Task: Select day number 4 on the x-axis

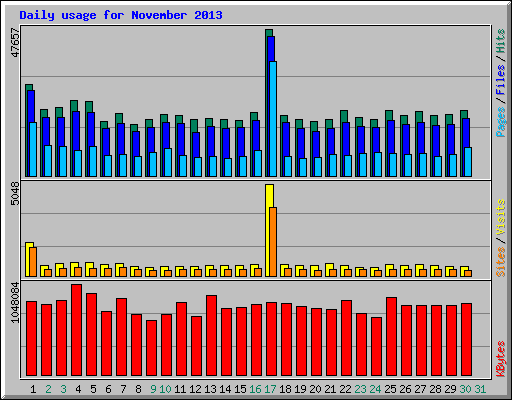Action: click(x=78, y=389)
